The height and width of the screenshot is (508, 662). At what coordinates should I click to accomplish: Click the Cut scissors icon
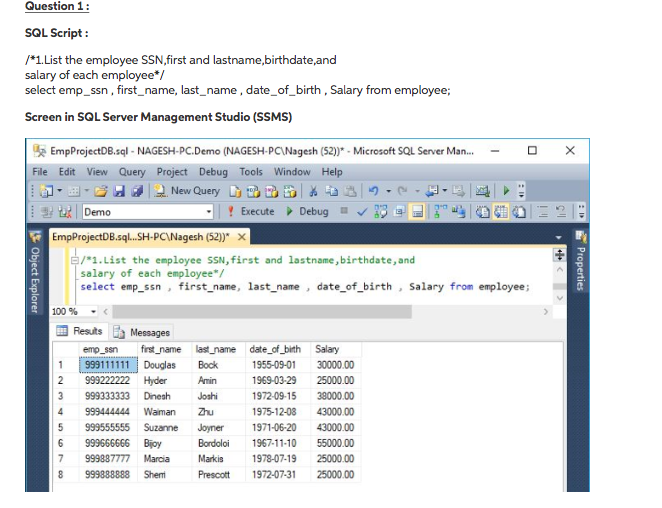[x=313, y=191]
